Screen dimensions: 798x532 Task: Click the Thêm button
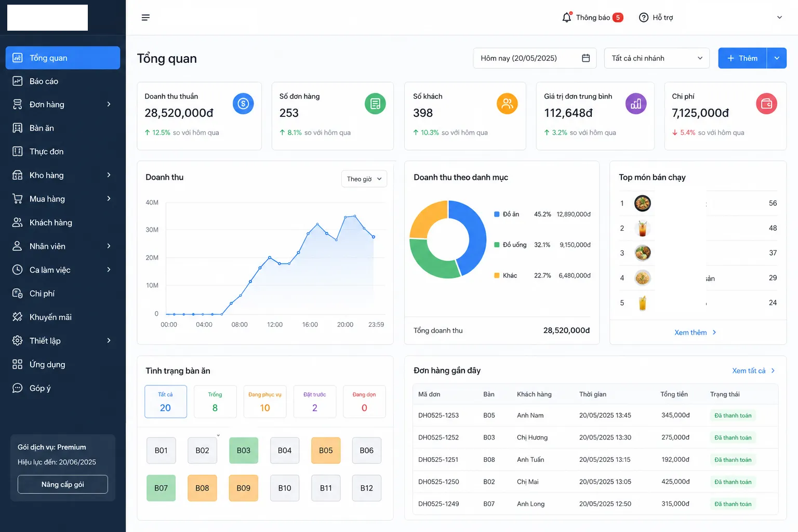742,58
